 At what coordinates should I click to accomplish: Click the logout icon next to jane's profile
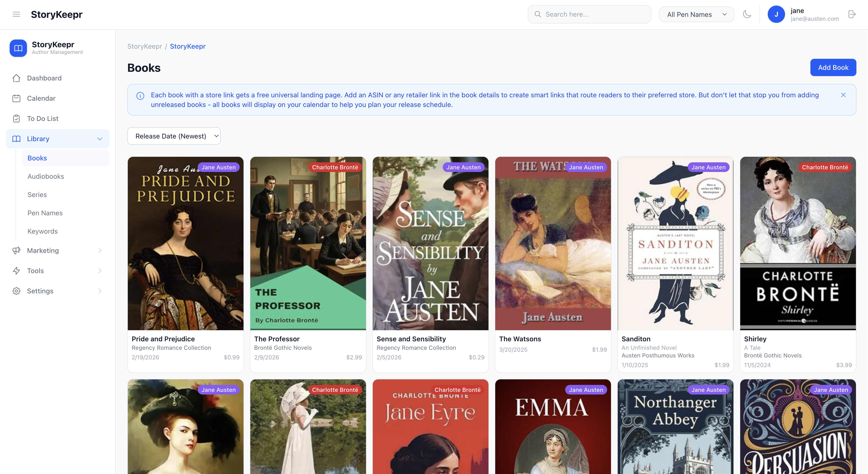click(852, 14)
